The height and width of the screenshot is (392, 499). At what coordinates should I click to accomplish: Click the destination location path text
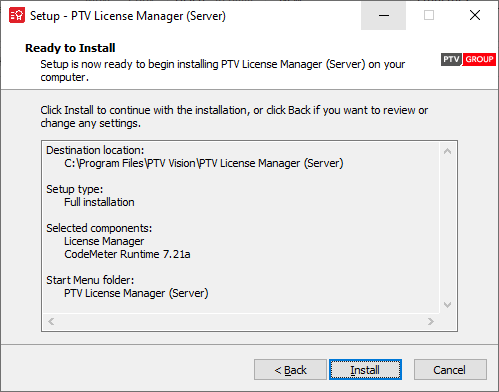tap(204, 163)
